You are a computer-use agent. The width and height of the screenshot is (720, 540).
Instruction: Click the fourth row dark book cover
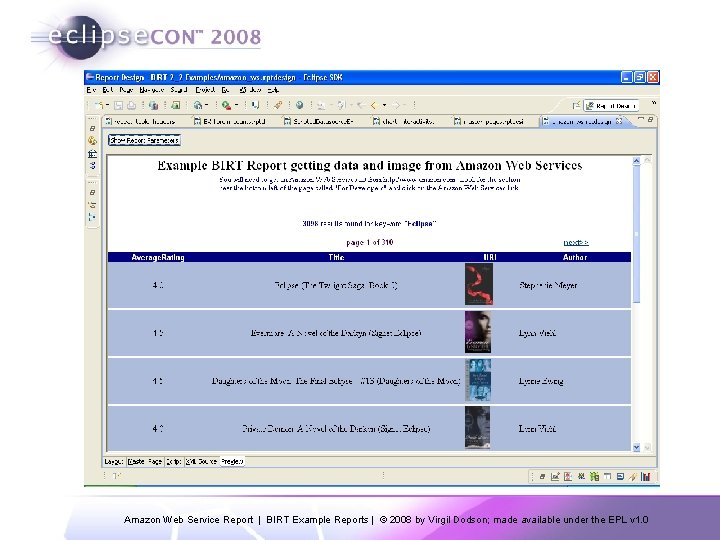pos(478,428)
